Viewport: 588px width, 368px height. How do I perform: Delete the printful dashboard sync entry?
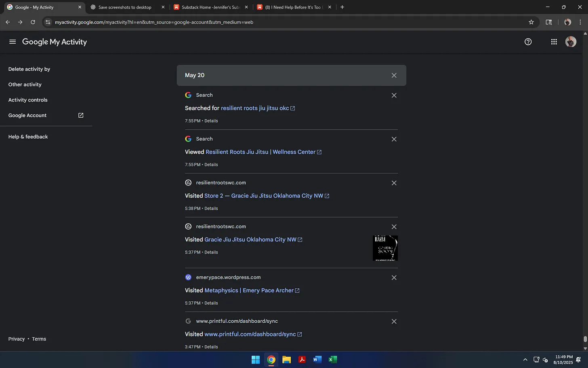click(394, 321)
